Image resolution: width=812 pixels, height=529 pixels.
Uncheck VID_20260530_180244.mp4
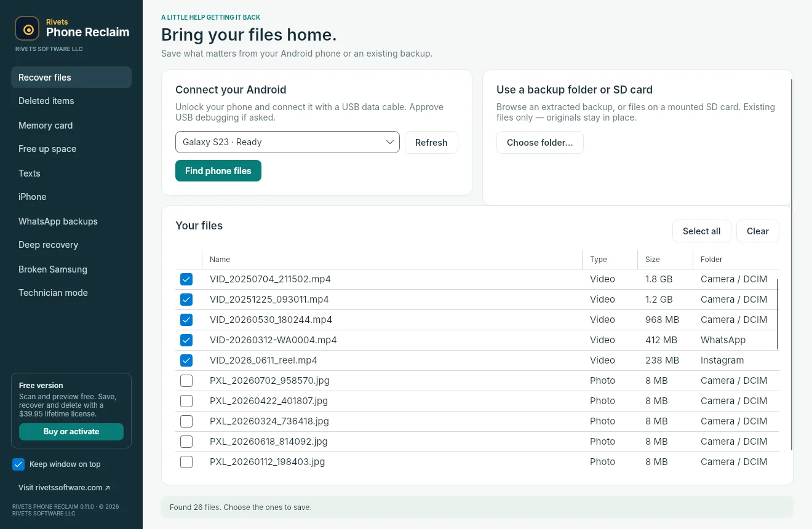[x=186, y=320]
